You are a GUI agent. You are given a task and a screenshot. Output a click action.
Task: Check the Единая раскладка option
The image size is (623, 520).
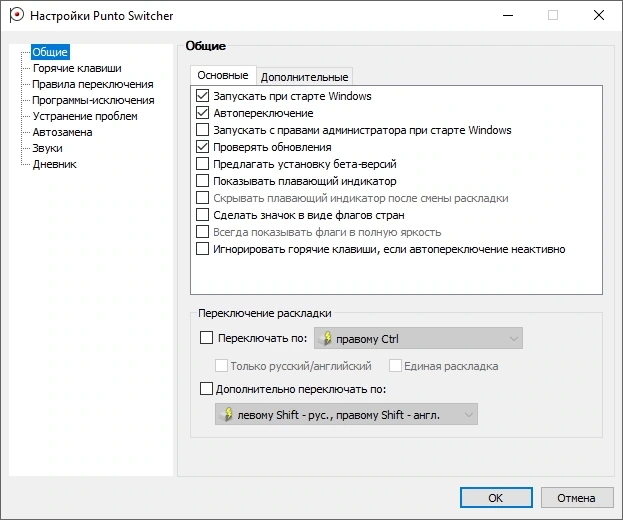pos(395,365)
